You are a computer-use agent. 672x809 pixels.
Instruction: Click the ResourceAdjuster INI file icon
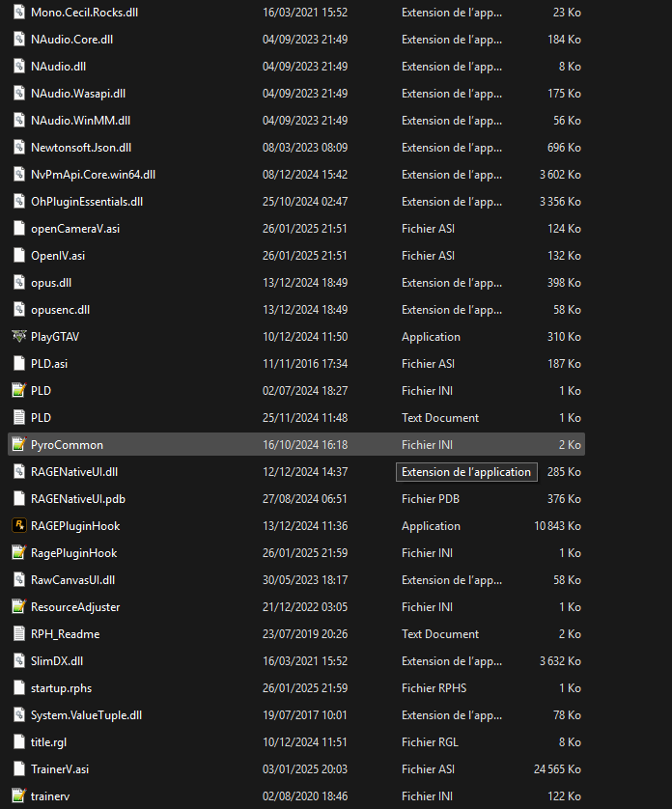(18, 607)
